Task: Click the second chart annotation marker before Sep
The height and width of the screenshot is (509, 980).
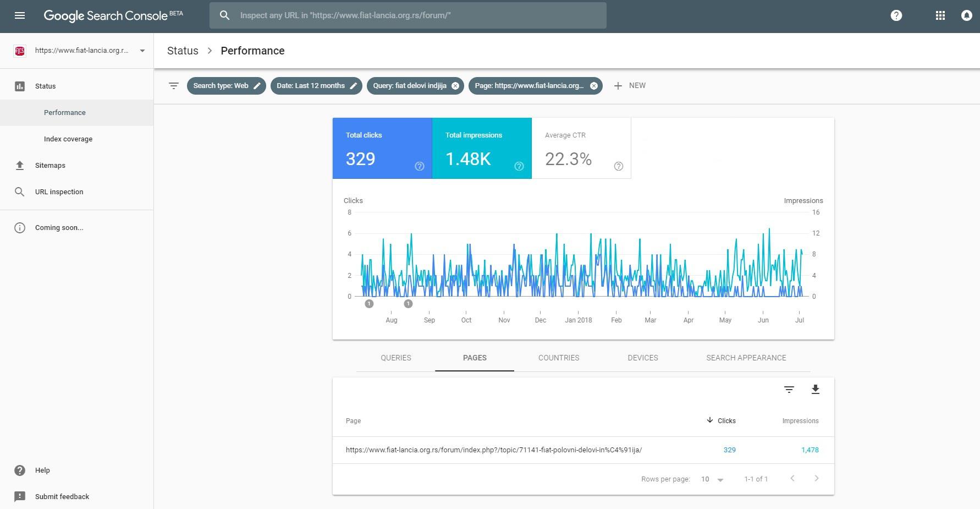Action: click(x=408, y=304)
